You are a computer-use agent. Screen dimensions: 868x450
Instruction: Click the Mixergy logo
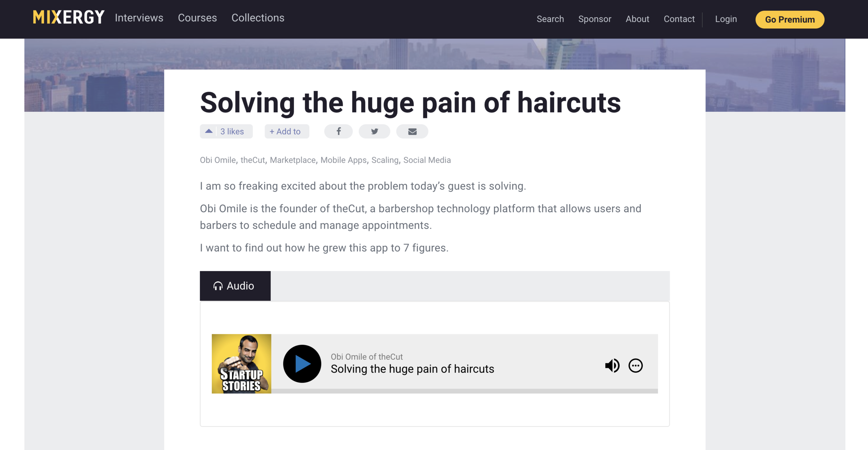pos(68,17)
